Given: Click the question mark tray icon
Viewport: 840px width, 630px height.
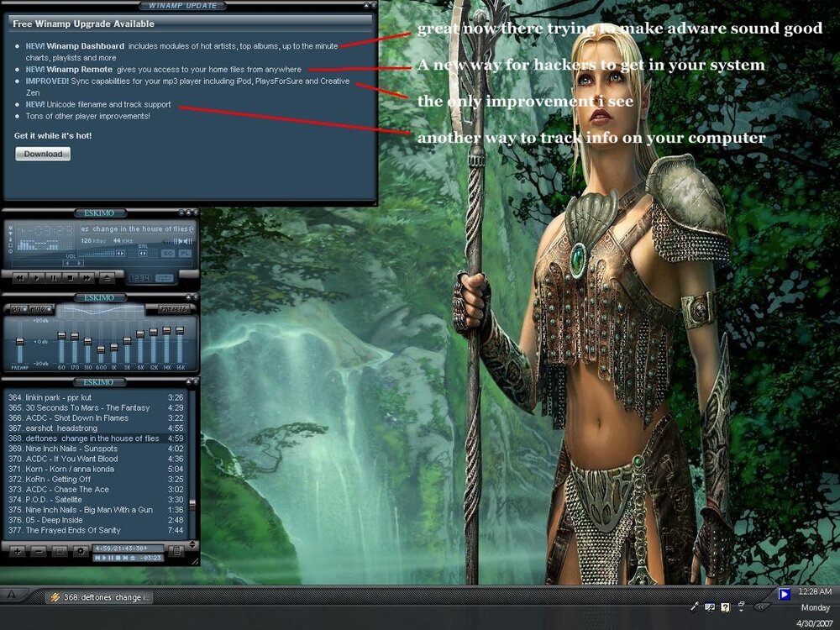Looking at the screenshot, I should pyautogui.click(x=726, y=607).
